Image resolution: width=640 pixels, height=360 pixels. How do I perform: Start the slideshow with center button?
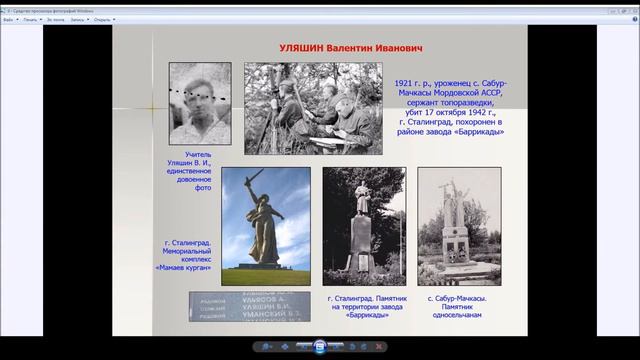[x=320, y=347]
